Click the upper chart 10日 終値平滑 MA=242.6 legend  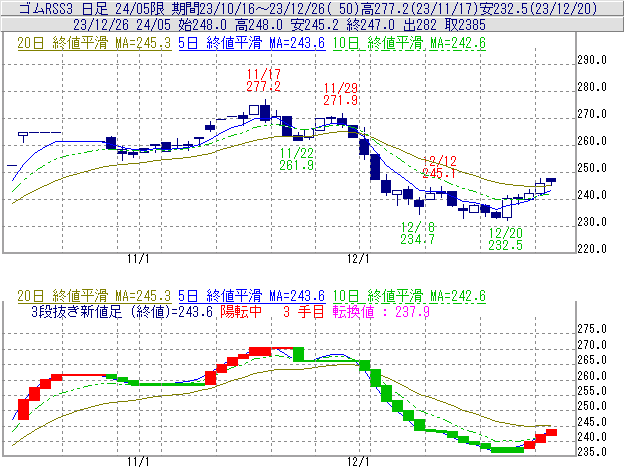tap(409, 43)
